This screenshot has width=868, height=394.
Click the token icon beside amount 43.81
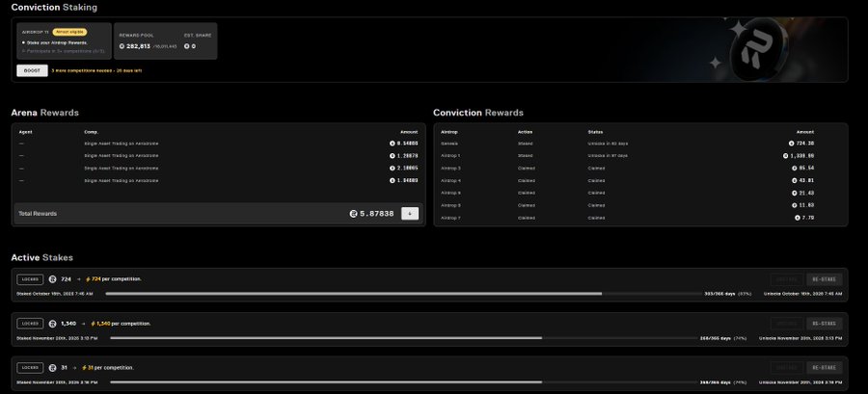tap(797, 181)
